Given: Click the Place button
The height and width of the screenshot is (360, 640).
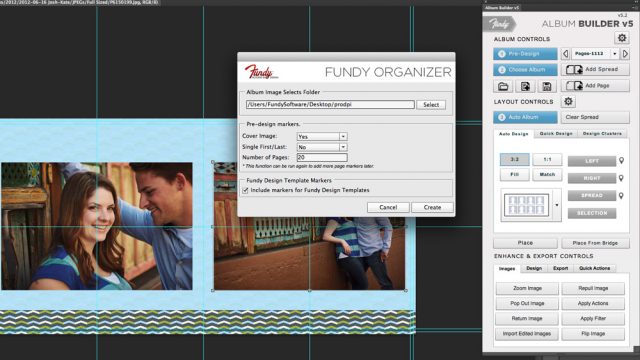Looking at the screenshot, I should click(x=525, y=243).
